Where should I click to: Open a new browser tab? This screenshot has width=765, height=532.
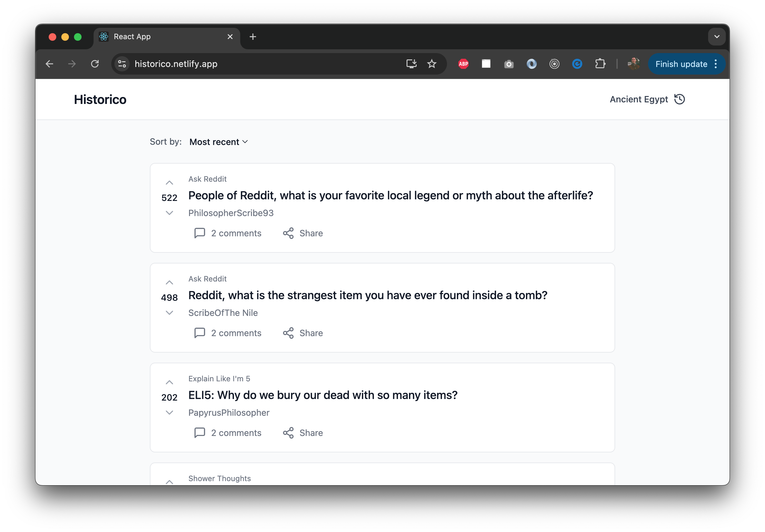tap(253, 37)
